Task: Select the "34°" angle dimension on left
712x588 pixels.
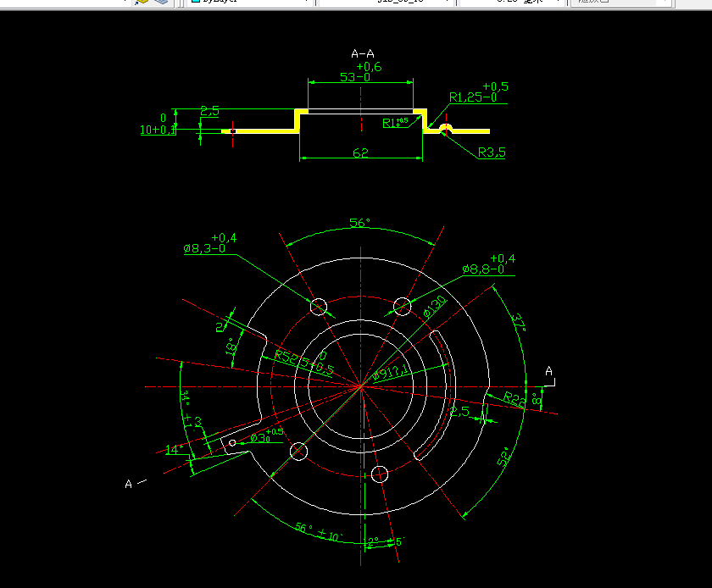Action: [x=185, y=399]
